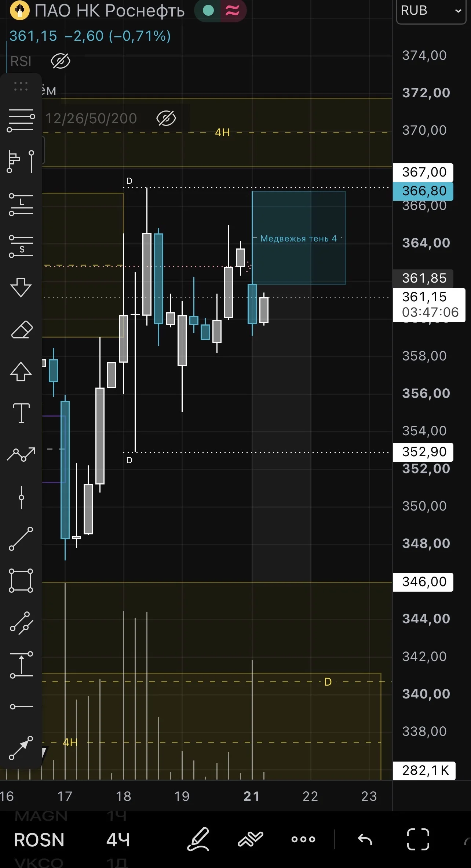471x868 pixels.
Task: Select the 12/26/50/200 moving average label
Action: tap(91, 119)
